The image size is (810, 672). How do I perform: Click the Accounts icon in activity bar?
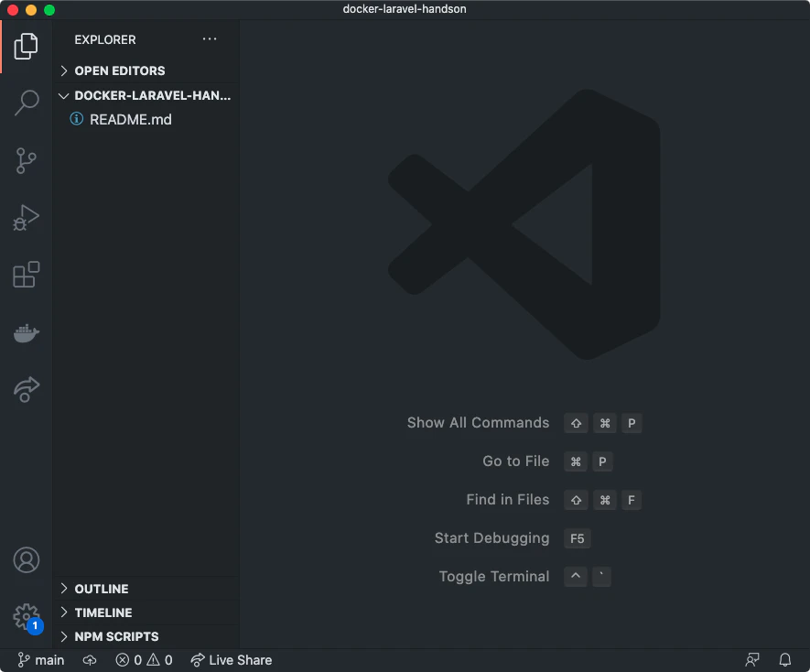click(26, 559)
